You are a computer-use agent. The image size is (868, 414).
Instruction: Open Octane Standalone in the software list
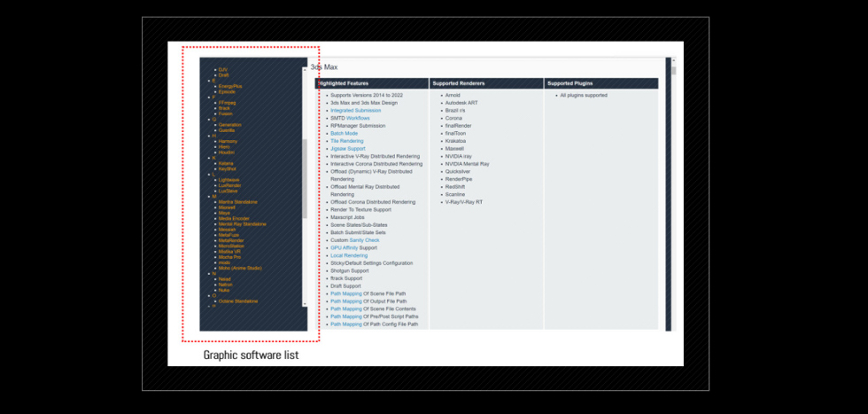[238, 301]
